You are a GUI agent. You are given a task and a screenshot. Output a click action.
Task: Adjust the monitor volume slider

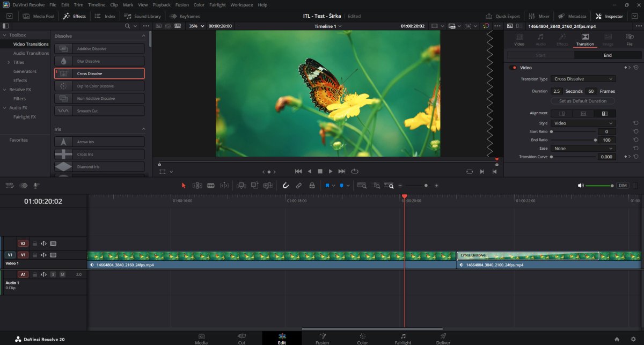(598, 186)
